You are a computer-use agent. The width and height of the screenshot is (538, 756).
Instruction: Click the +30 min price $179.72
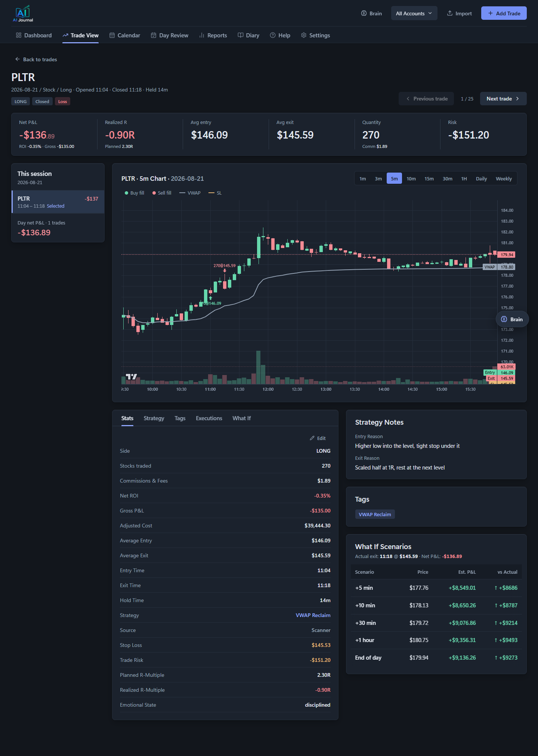419,623
